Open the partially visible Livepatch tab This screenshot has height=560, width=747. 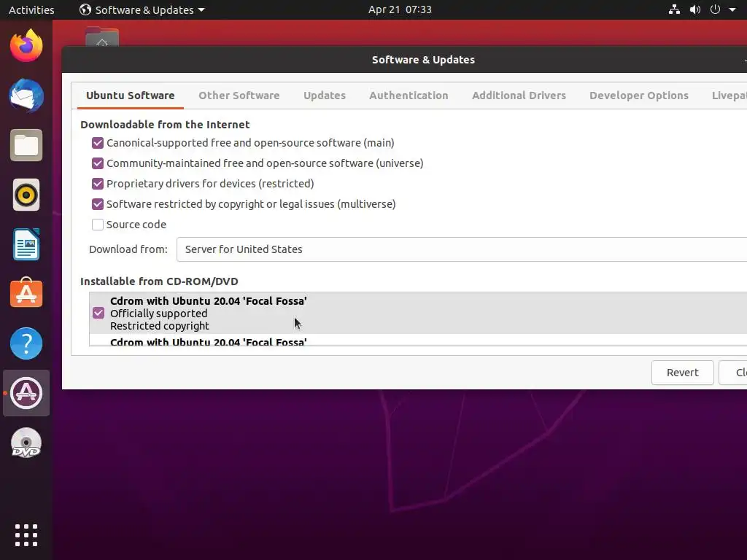click(729, 96)
